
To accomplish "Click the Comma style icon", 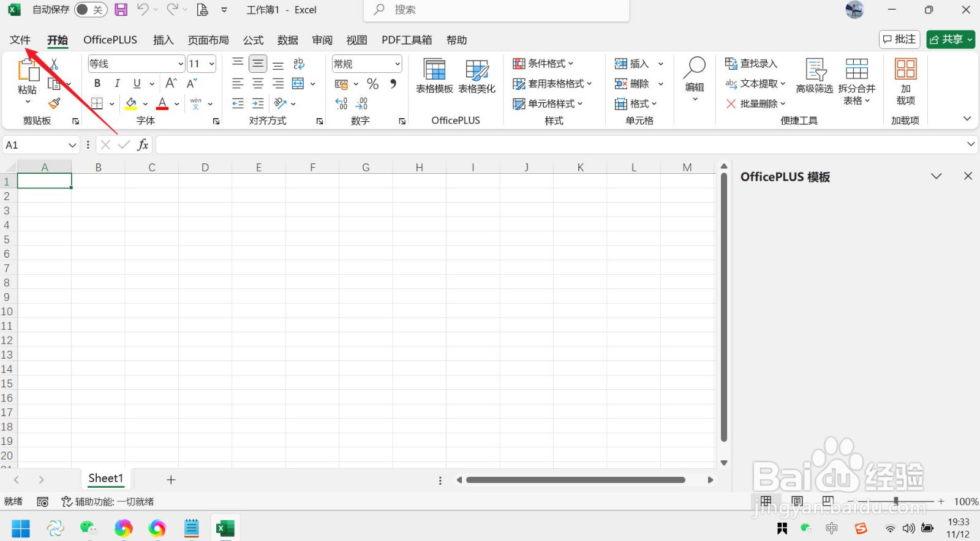I will pyautogui.click(x=393, y=84).
